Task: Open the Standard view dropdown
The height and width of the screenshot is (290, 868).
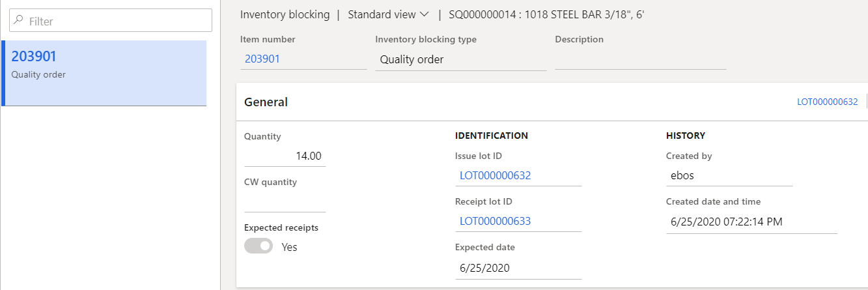Action: coord(388,14)
